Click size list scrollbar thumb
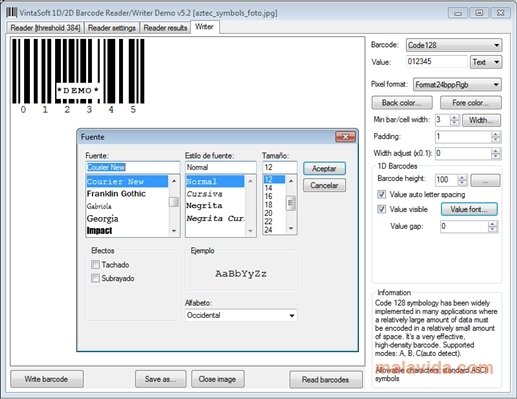517x399 pixels. 291,203
